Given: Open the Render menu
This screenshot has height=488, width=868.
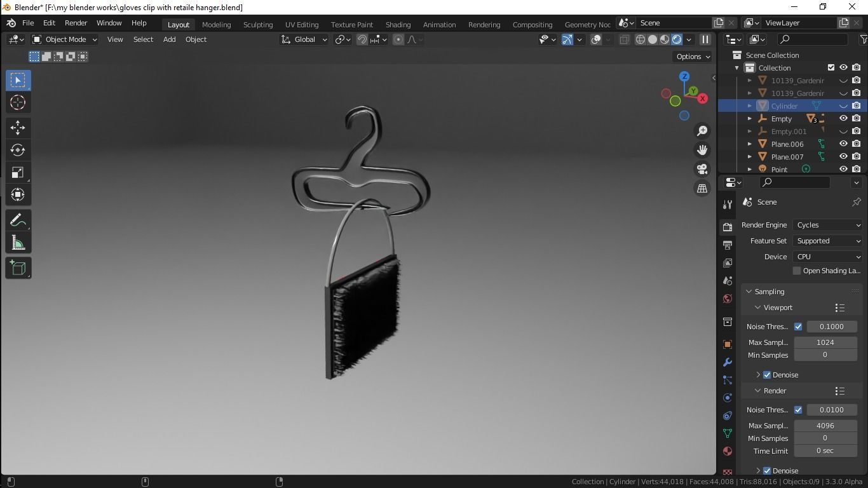Looking at the screenshot, I should click(76, 23).
